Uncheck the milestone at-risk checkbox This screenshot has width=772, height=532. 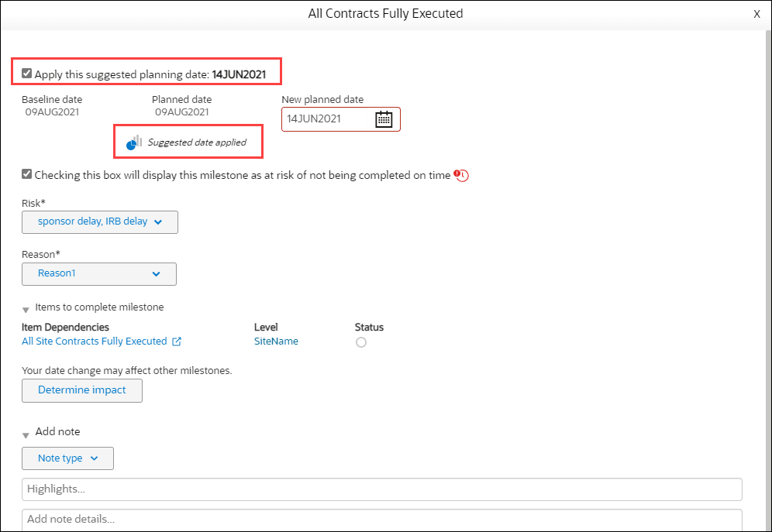point(26,174)
